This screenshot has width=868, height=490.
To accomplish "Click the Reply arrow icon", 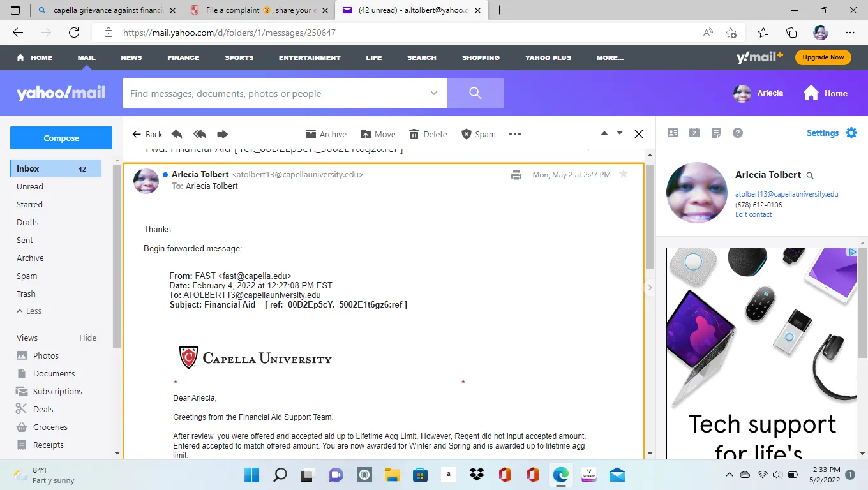I will point(177,134).
